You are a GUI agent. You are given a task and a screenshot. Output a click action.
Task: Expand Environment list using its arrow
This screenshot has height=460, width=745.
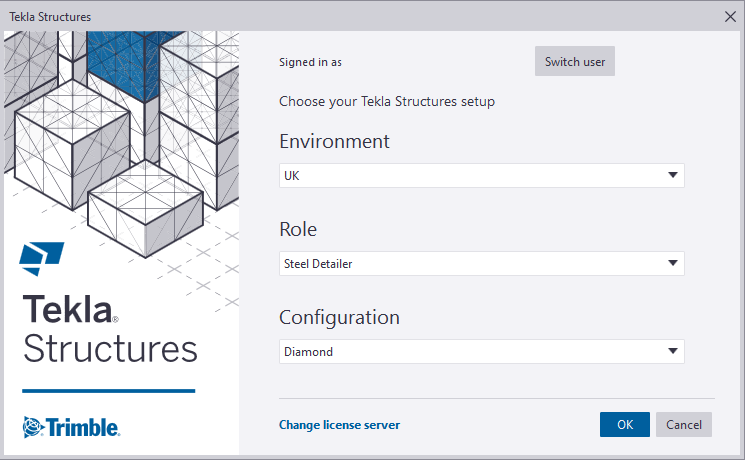(672, 175)
